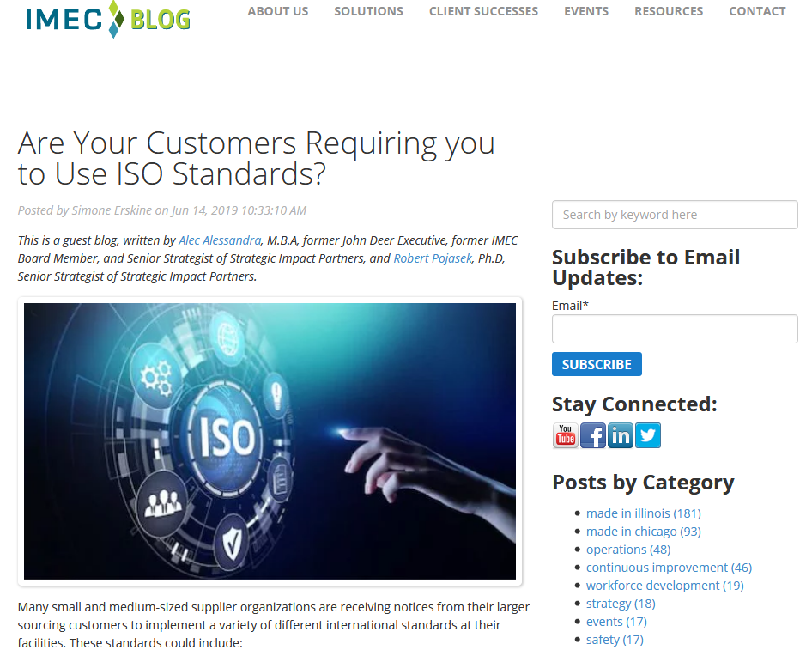Go to Client Successes page
The image size is (812, 650).
483,11
